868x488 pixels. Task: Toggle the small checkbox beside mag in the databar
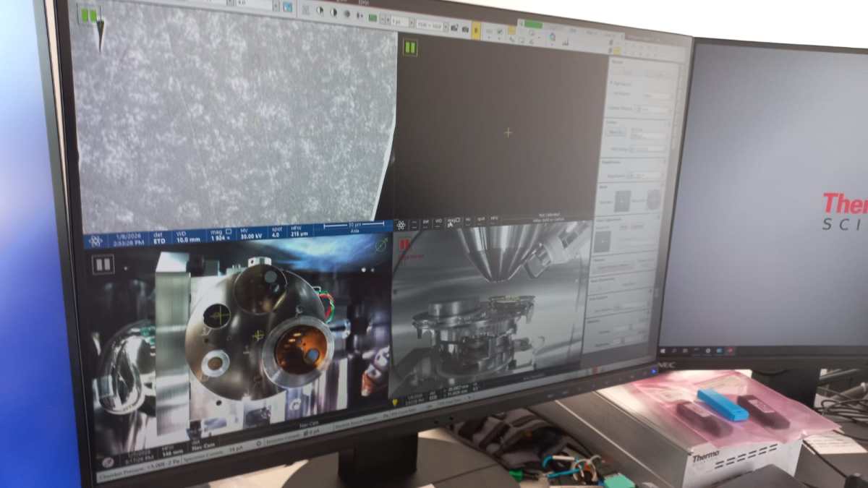coord(229,231)
